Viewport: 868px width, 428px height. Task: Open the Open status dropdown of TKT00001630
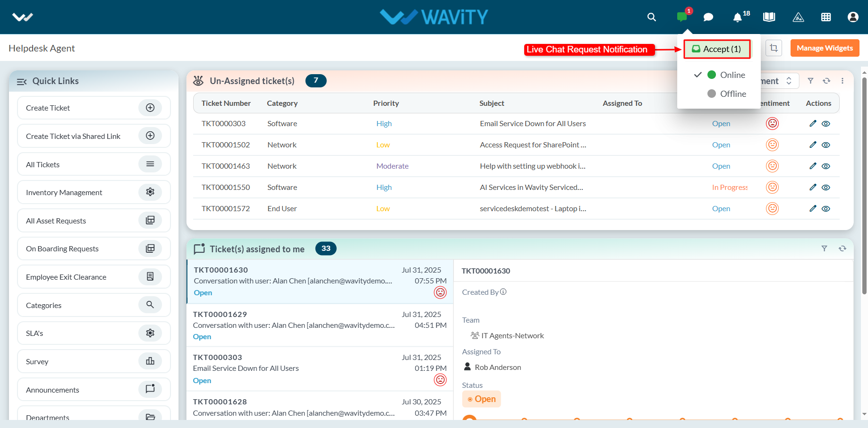pyautogui.click(x=481, y=399)
